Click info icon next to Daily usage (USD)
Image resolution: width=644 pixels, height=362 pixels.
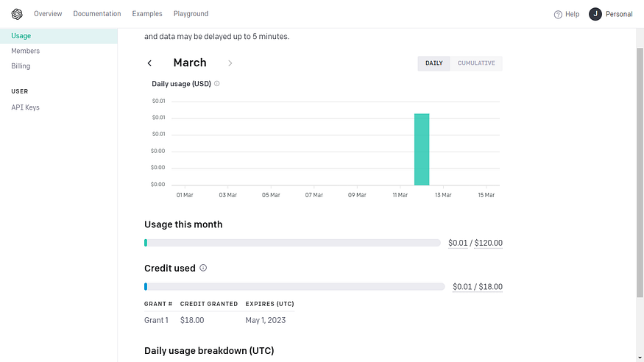point(217,84)
